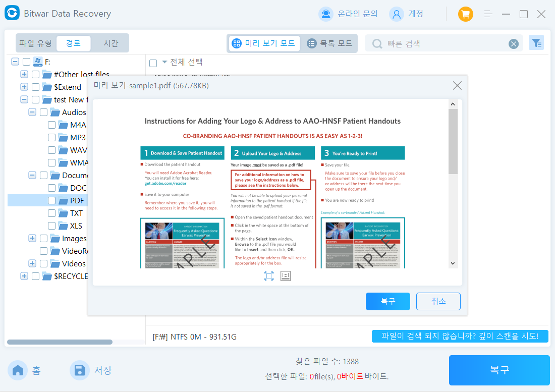Switch to the 경로 tab
Screen dimensions: 555x392
click(73, 43)
